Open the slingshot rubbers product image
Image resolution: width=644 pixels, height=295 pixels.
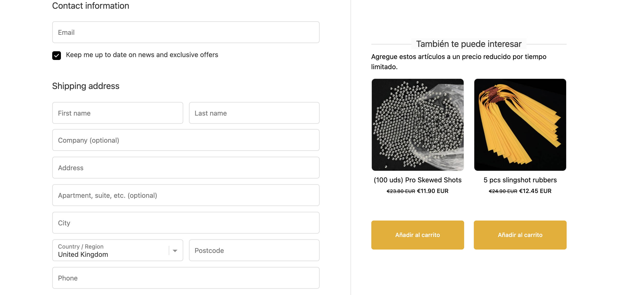[520, 125]
